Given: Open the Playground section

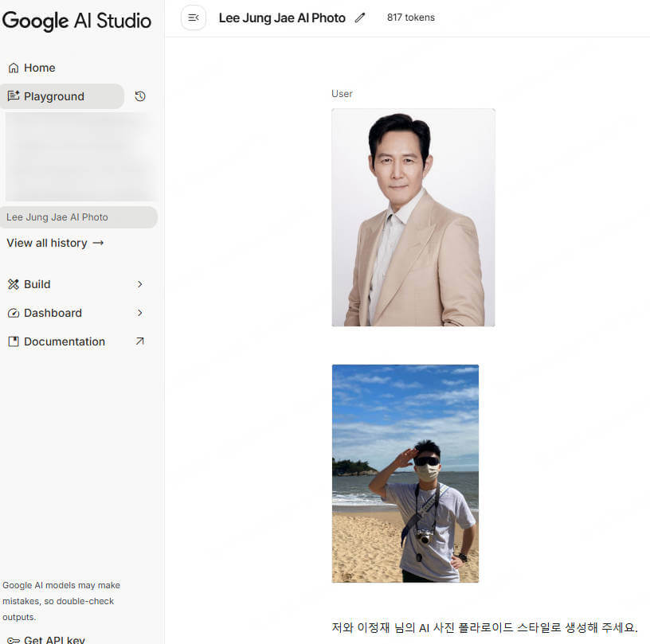Looking at the screenshot, I should [x=54, y=96].
